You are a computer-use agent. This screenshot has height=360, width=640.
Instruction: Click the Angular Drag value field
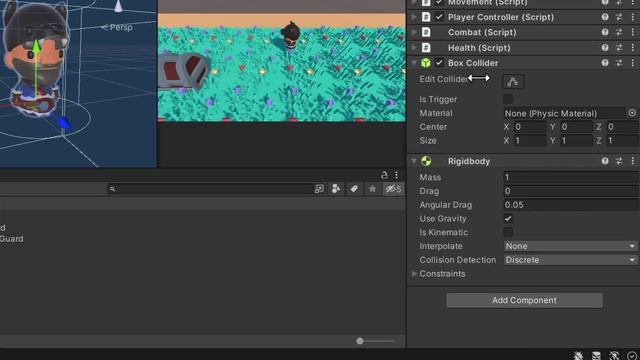pos(570,205)
